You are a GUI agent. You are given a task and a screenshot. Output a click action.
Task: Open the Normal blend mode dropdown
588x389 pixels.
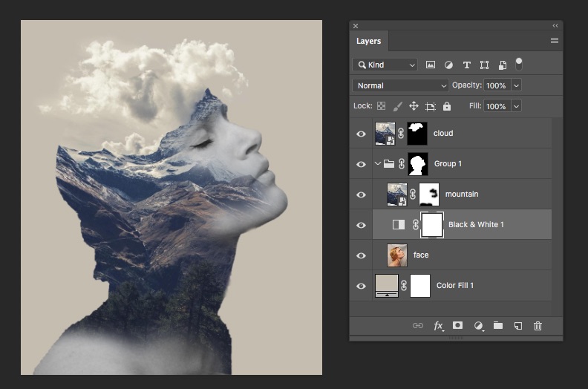tap(400, 85)
